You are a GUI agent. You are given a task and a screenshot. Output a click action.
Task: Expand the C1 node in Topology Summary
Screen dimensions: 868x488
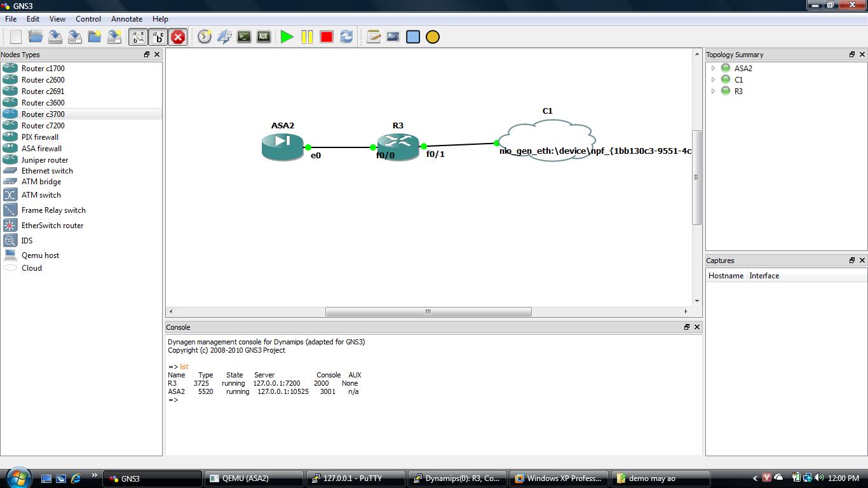713,80
